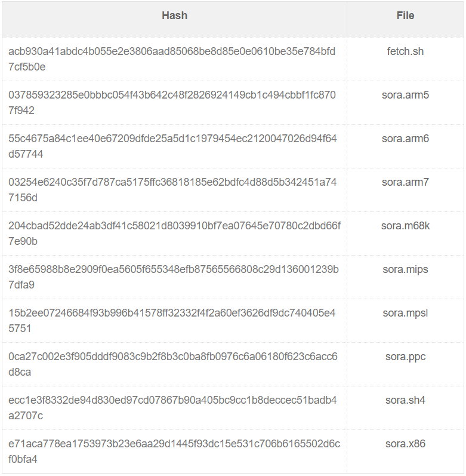Click the sora.x86 file name
Viewport: 466px width, 476px height.
[x=405, y=444]
